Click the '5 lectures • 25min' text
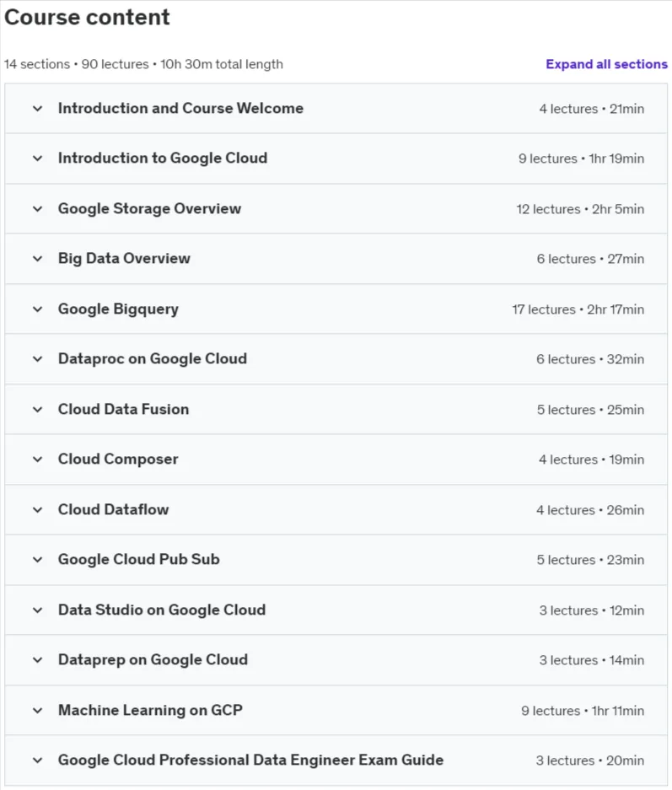672x790 pixels. [x=590, y=410]
